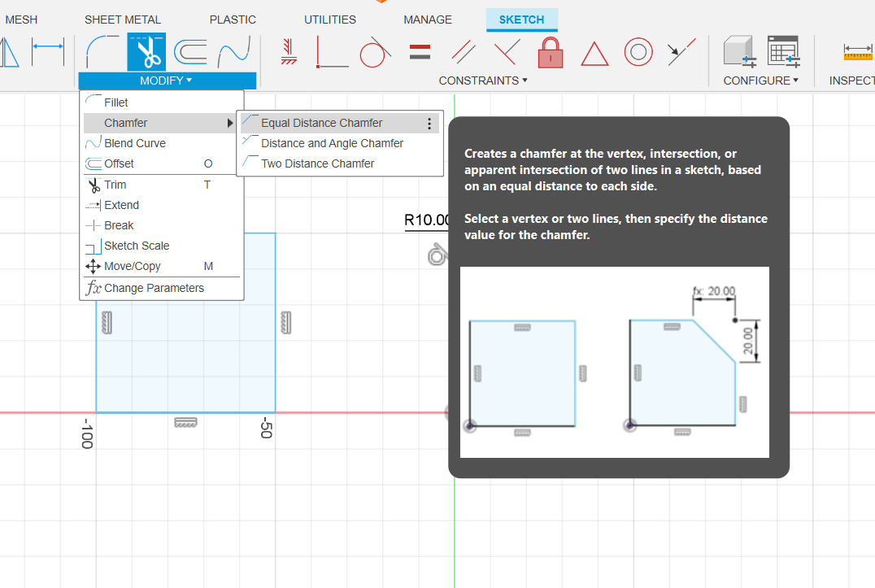Click the tangent constraint glyph near R10.00
Image resolution: width=875 pixels, height=588 pixels.
point(437,255)
